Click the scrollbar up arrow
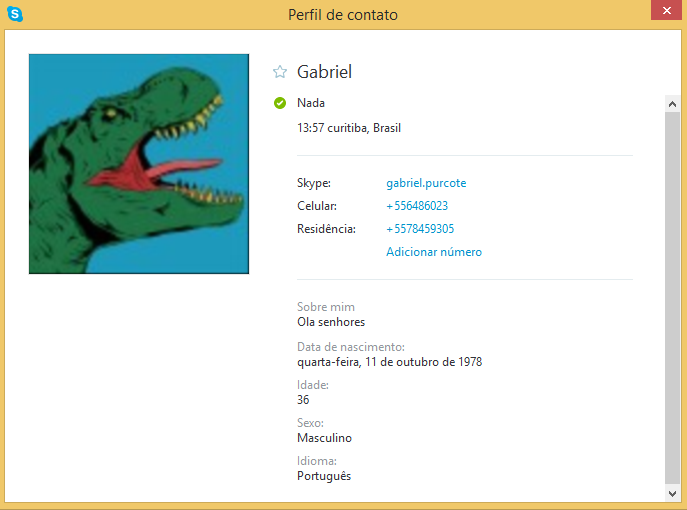687x510 pixels. coord(672,104)
